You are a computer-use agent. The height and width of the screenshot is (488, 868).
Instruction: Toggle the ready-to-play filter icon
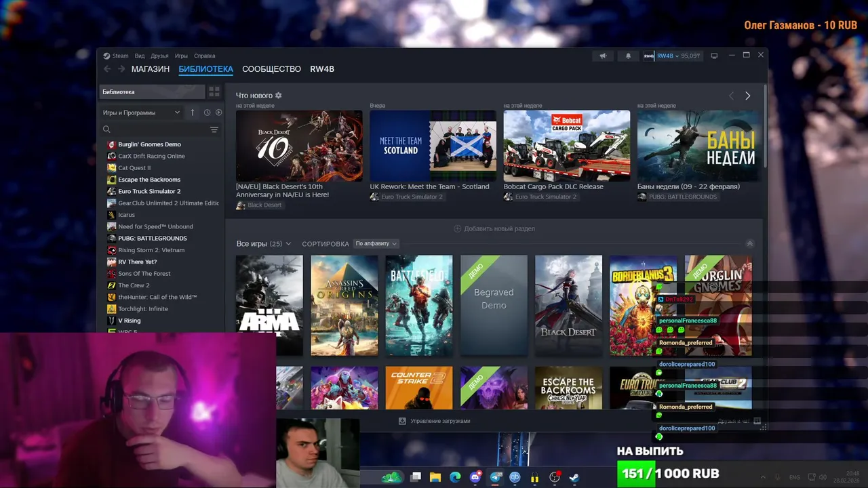[218, 113]
